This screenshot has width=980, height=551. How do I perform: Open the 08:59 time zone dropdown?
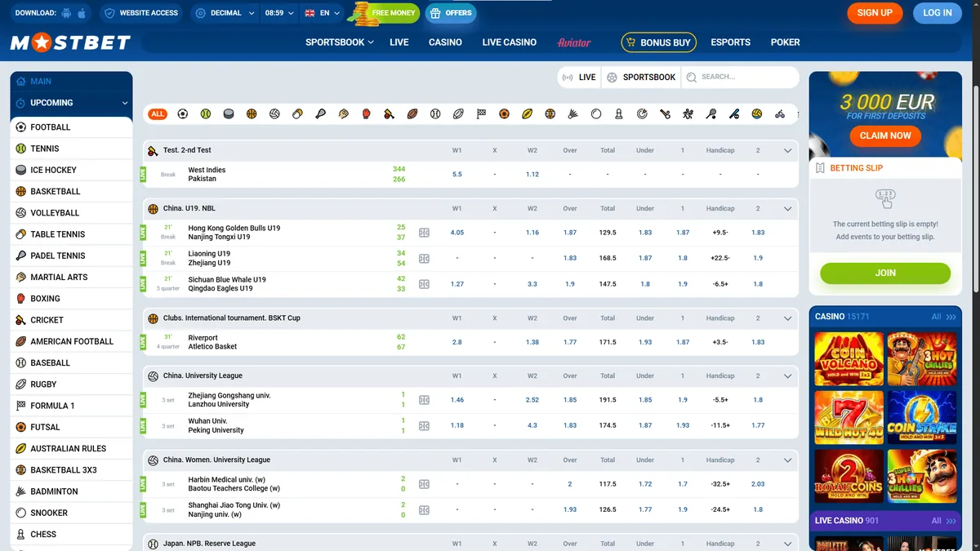tap(280, 13)
